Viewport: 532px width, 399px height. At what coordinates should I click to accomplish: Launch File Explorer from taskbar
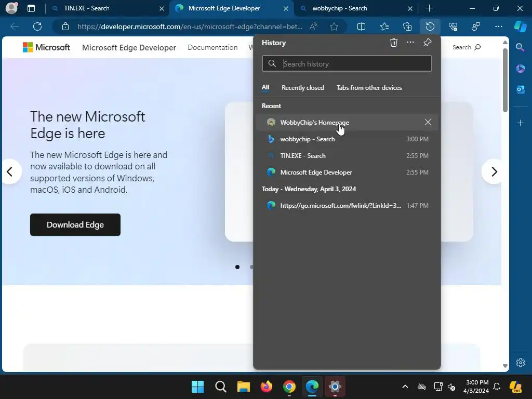243,387
